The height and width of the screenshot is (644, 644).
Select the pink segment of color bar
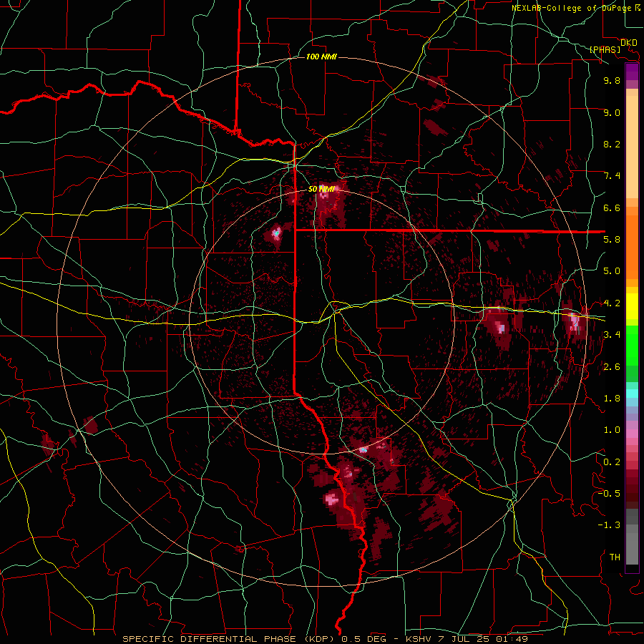pos(632,434)
